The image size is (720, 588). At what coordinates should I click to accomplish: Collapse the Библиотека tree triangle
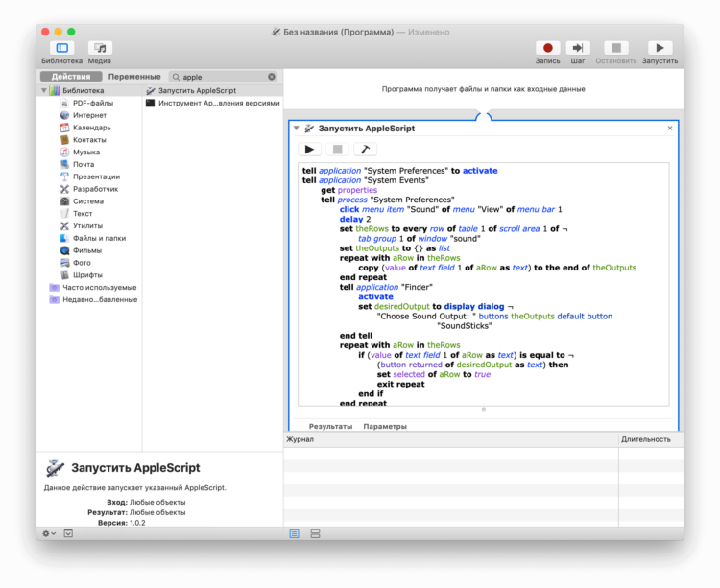tap(44, 90)
